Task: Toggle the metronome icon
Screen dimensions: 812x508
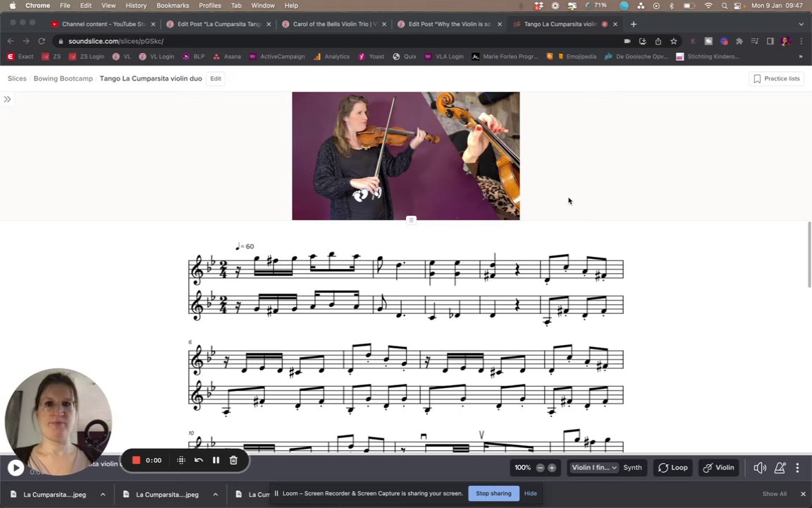Action: 780,468
